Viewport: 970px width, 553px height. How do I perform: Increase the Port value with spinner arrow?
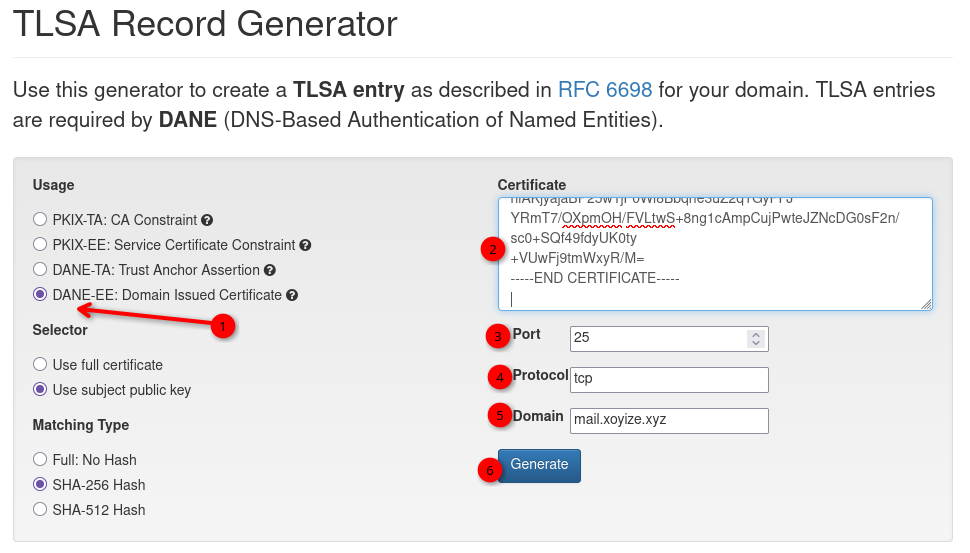point(756,334)
